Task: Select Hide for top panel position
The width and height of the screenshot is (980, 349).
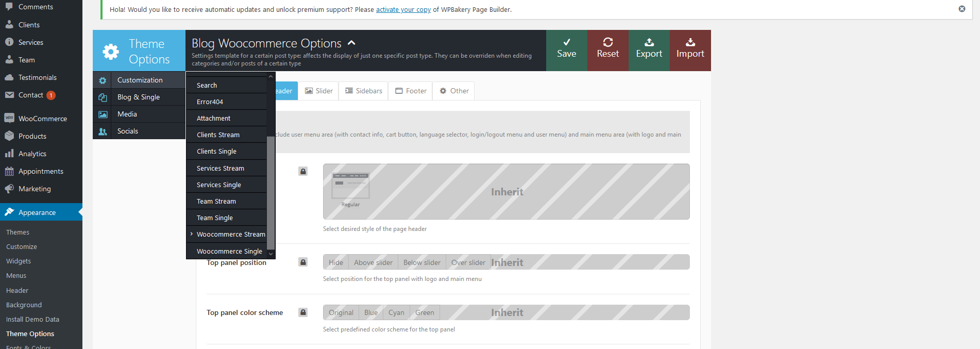Action: pos(336,262)
